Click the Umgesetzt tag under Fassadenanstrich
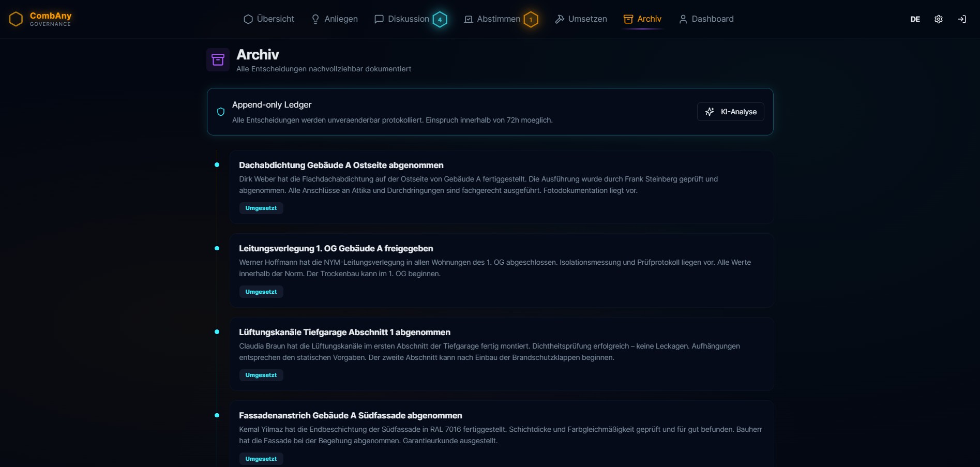 261,459
